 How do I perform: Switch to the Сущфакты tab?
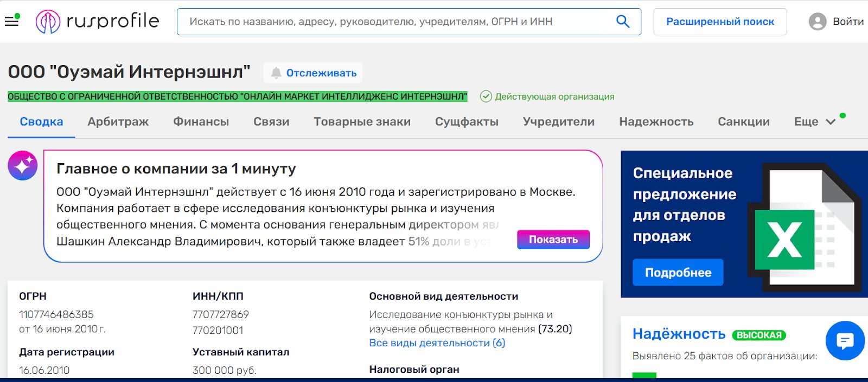[x=467, y=122]
